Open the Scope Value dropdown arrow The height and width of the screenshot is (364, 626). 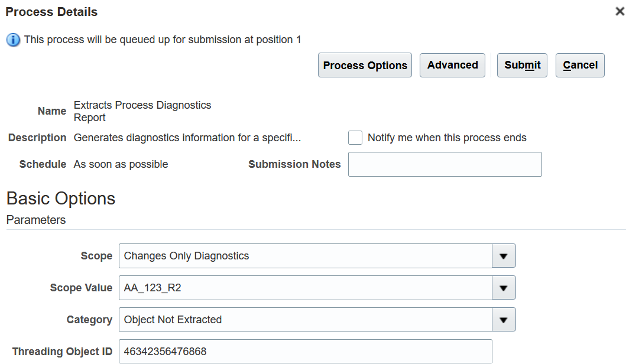504,288
